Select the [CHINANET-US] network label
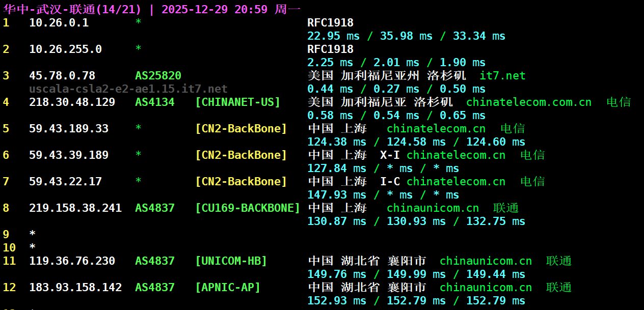Image resolution: width=644 pixels, height=310 pixels. click(237, 102)
